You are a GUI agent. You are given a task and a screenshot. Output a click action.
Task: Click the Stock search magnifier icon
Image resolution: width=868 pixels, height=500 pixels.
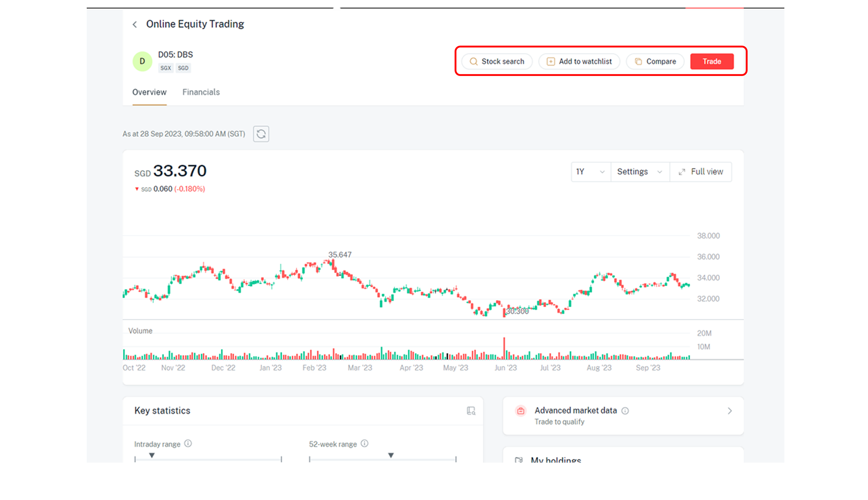click(474, 61)
